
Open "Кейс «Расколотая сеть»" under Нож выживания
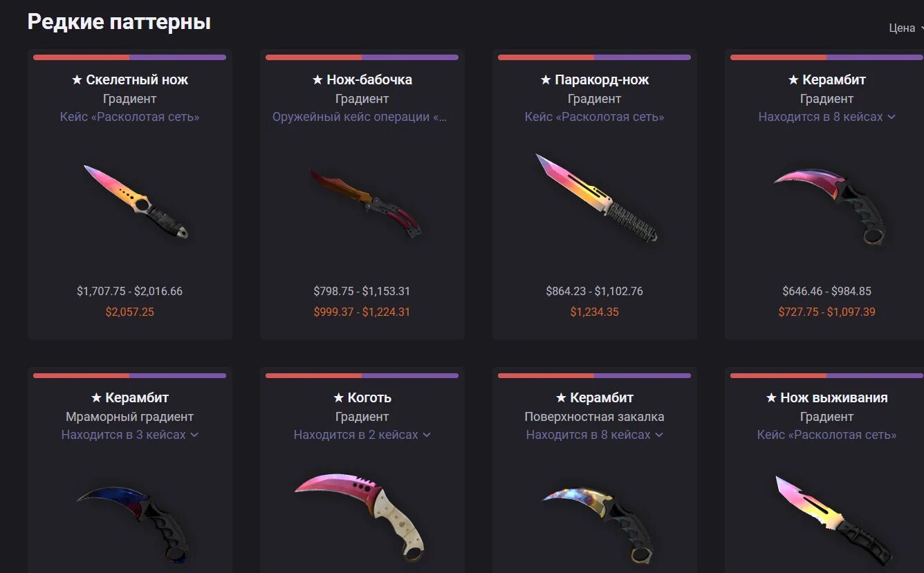pyautogui.click(x=826, y=435)
